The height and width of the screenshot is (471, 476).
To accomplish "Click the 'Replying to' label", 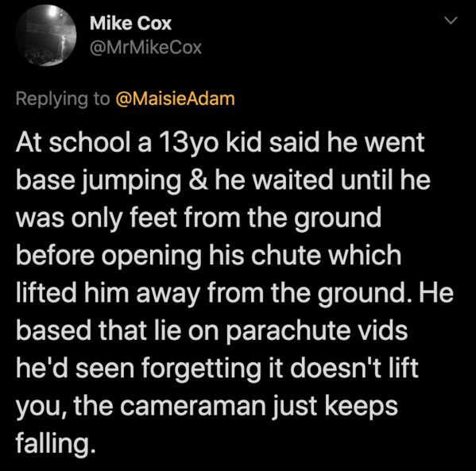I will pyautogui.click(x=63, y=99).
